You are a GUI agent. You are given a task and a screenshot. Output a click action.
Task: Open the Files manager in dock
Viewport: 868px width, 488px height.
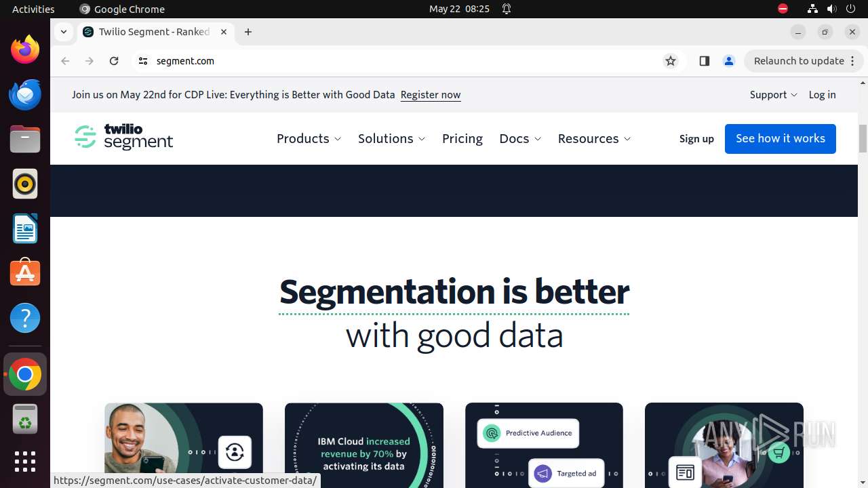pyautogui.click(x=25, y=139)
